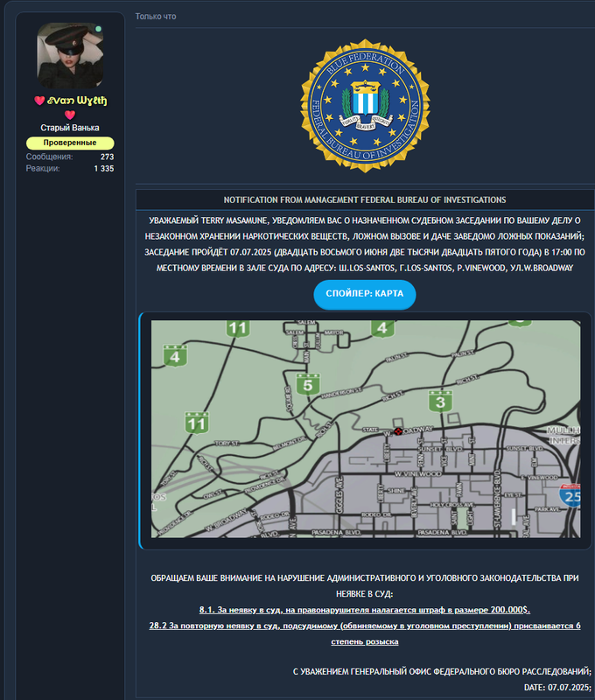Open the Evan Wylth profile name
This screenshot has height=700, width=595.
77,101
